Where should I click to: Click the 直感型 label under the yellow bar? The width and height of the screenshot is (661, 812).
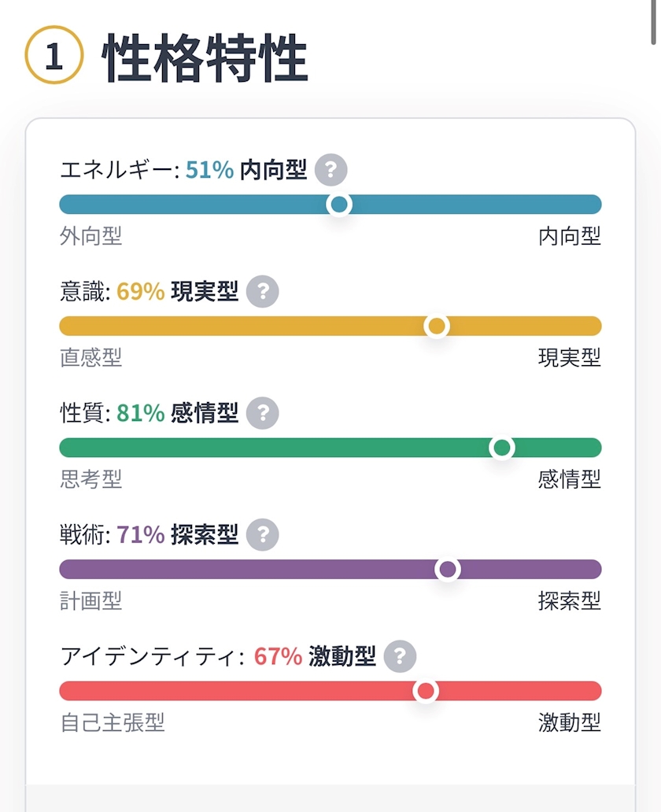[91, 358]
